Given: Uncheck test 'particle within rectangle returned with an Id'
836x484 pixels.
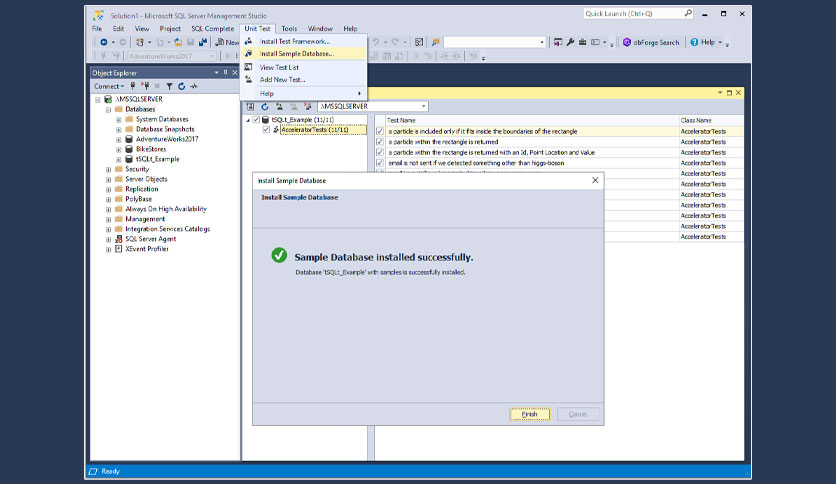Looking at the screenshot, I should point(380,152).
